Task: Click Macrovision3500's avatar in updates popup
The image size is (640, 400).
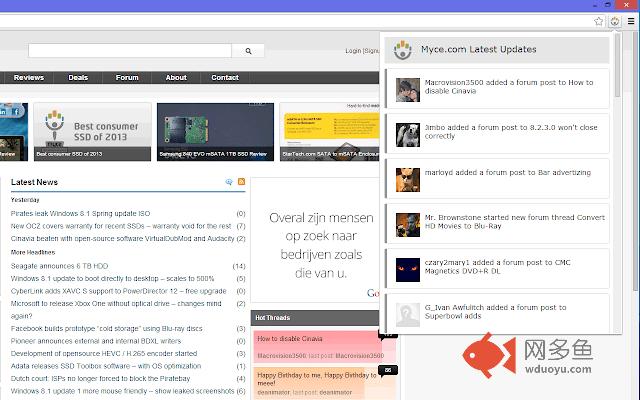Action: (408, 90)
